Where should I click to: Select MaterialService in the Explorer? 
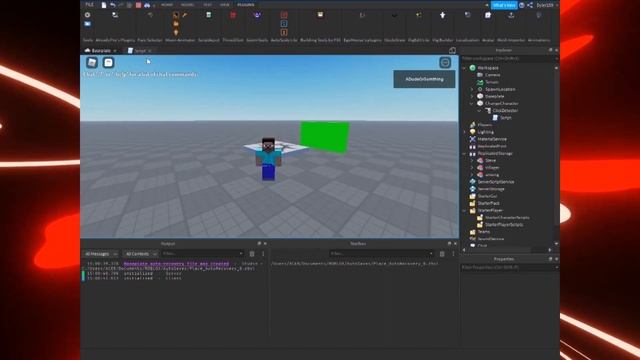[x=492, y=139]
